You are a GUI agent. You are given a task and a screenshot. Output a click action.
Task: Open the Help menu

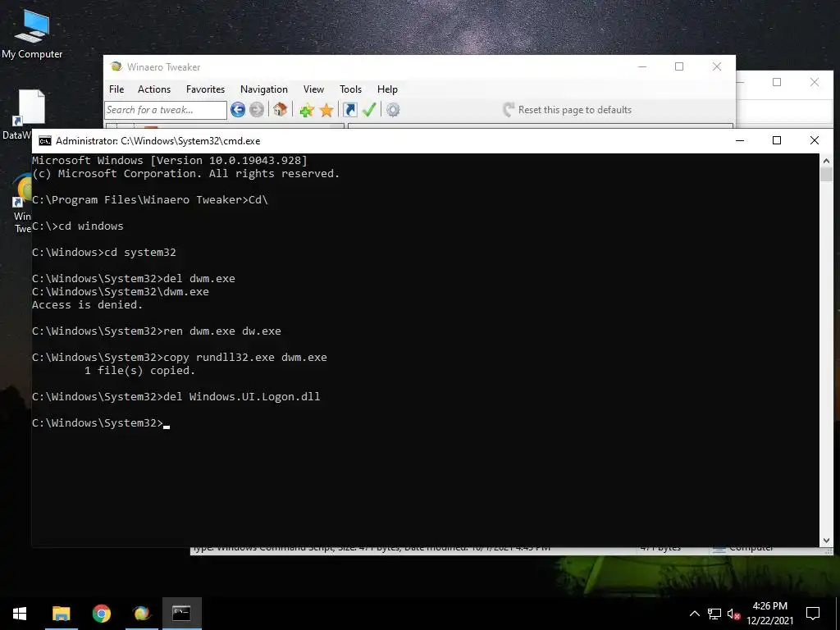coord(387,89)
